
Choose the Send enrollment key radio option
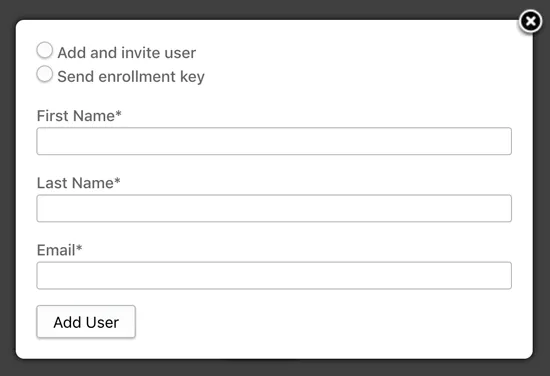tap(45, 74)
